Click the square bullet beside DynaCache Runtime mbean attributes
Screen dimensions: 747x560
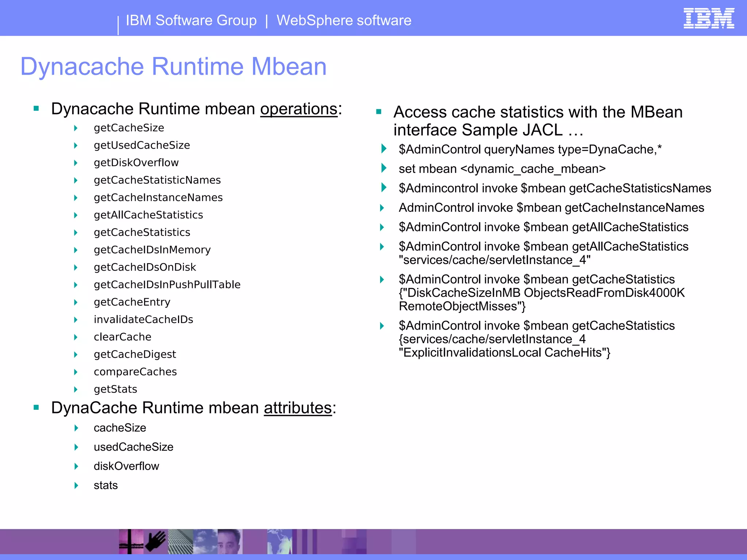pyautogui.click(x=36, y=408)
